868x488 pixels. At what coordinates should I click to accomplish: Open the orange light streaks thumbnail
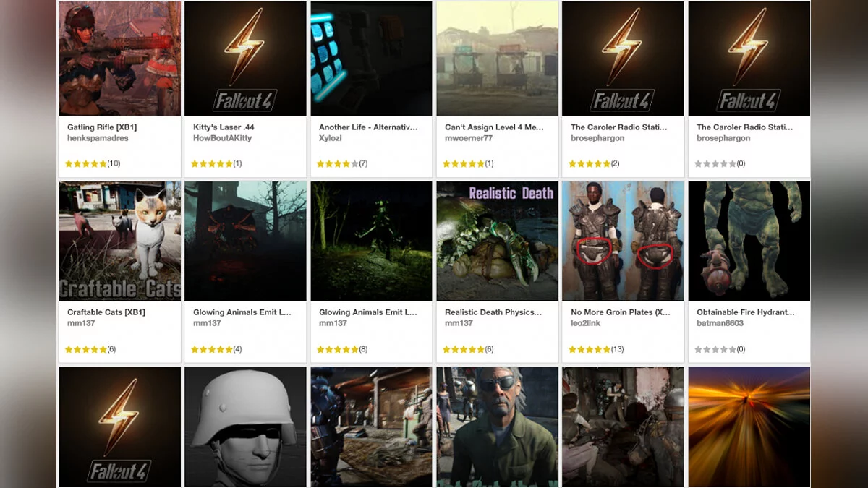coord(749,427)
